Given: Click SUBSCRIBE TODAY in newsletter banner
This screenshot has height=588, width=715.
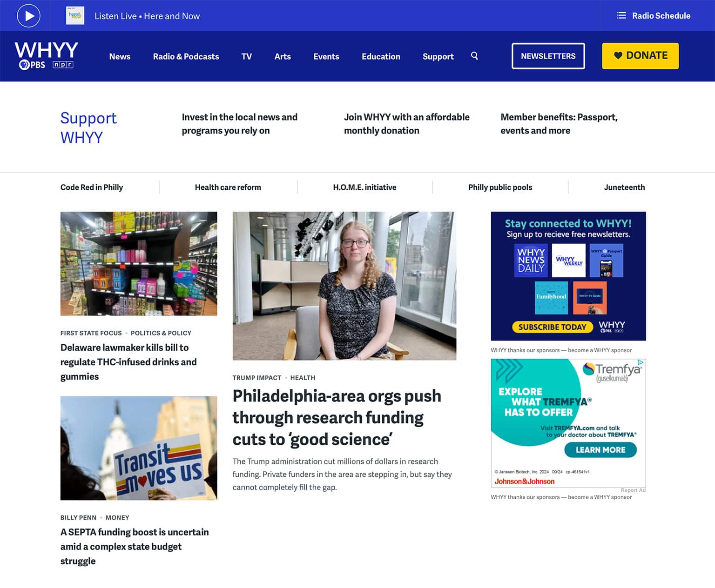Looking at the screenshot, I should (x=553, y=327).
